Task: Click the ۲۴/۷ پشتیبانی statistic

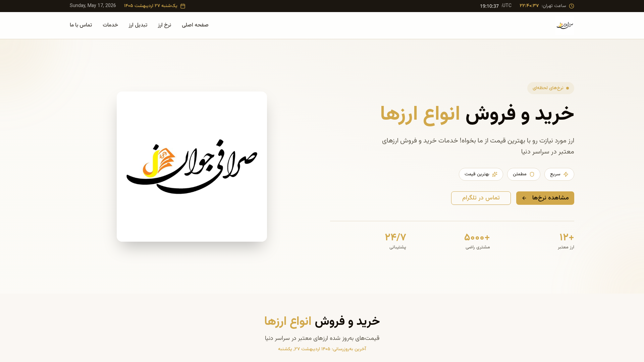Action: tap(396, 241)
